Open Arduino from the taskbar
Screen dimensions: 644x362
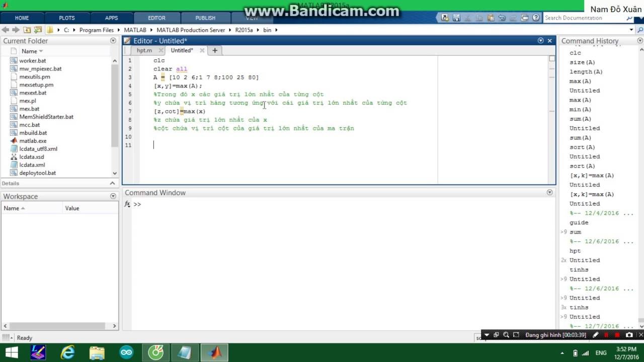coord(126,353)
